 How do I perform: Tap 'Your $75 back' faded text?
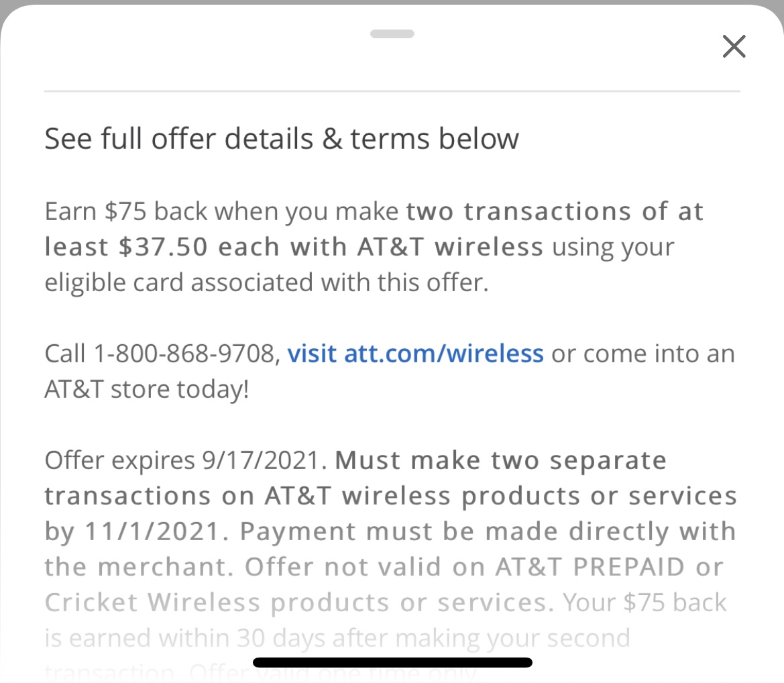pyautogui.click(x=645, y=603)
